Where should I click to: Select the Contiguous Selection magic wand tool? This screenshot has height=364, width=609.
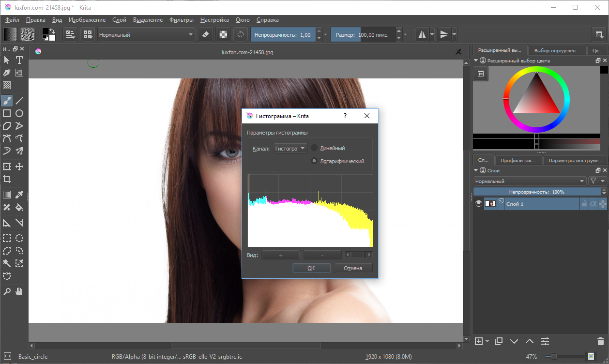point(7,263)
